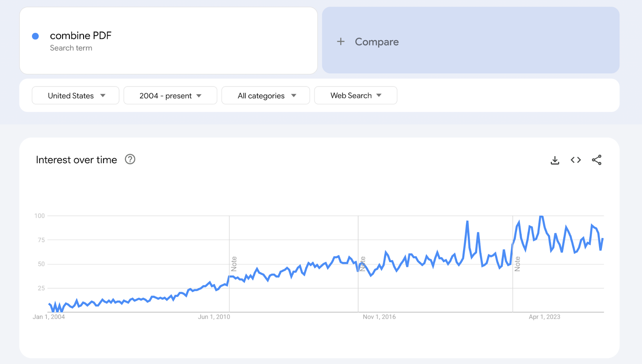This screenshot has height=364, width=642.
Task: Click the plus icon beside Compare
Action: click(341, 42)
